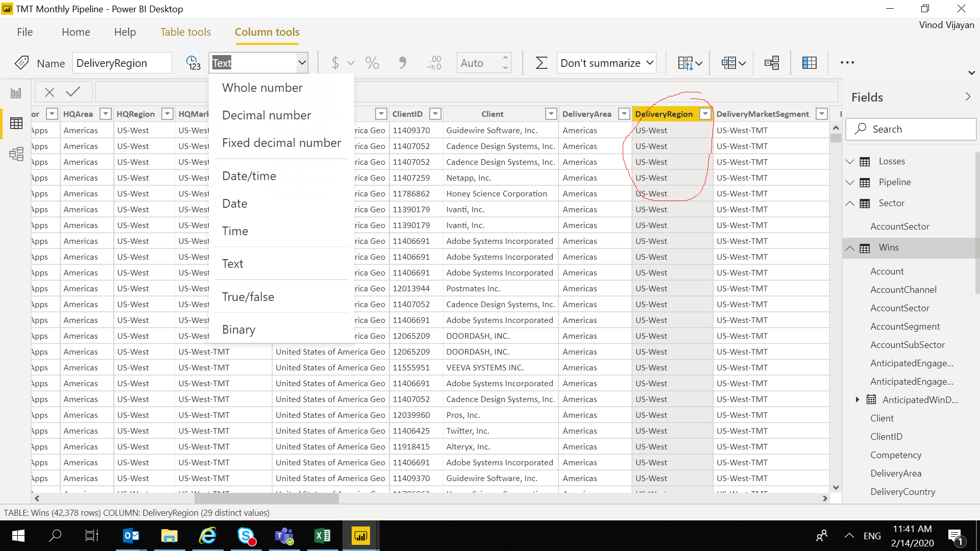Viewport: 980px width, 551px height.
Task: Click the Summarization sigma icon
Action: click(x=542, y=63)
